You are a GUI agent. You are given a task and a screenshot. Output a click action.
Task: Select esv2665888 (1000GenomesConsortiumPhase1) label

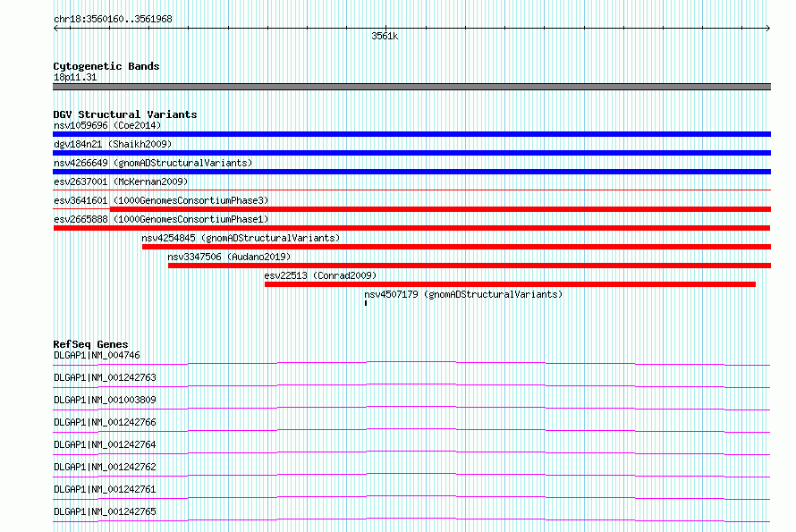tap(161, 219)
